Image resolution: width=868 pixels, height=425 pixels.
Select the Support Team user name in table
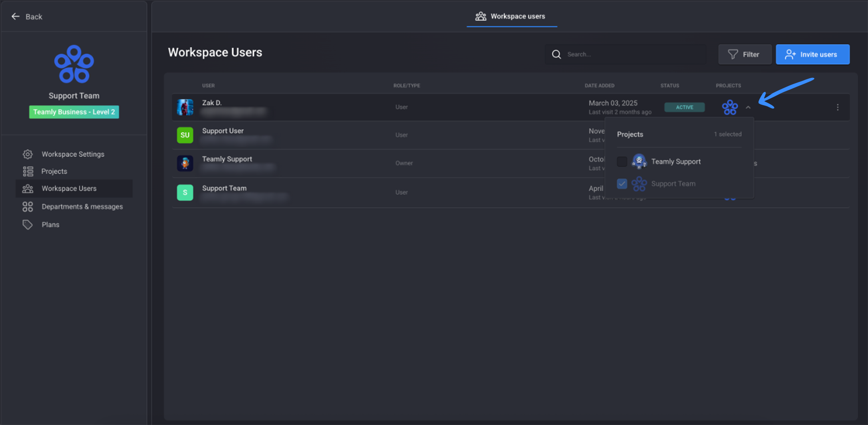pos(224,188)
